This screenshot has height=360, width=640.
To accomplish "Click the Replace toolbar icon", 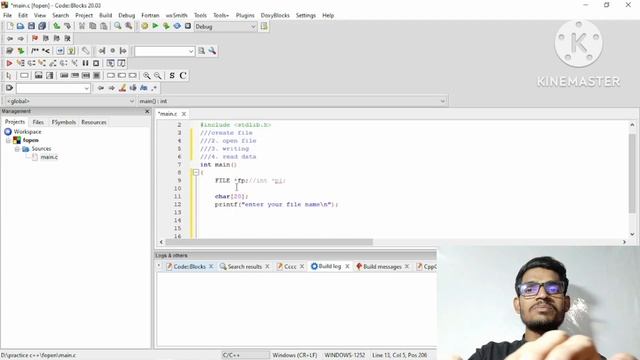I will (x=129, y=26).
